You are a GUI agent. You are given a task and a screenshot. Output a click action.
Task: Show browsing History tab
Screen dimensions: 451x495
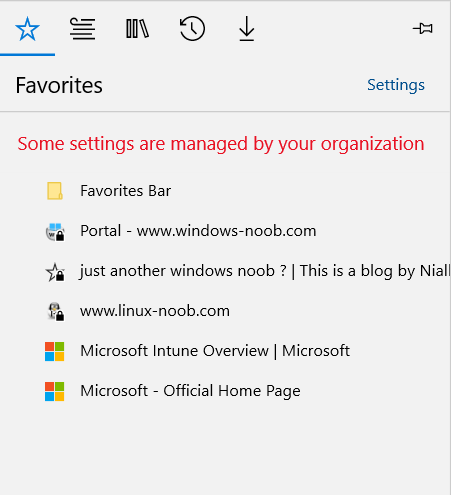coord(192,29)
